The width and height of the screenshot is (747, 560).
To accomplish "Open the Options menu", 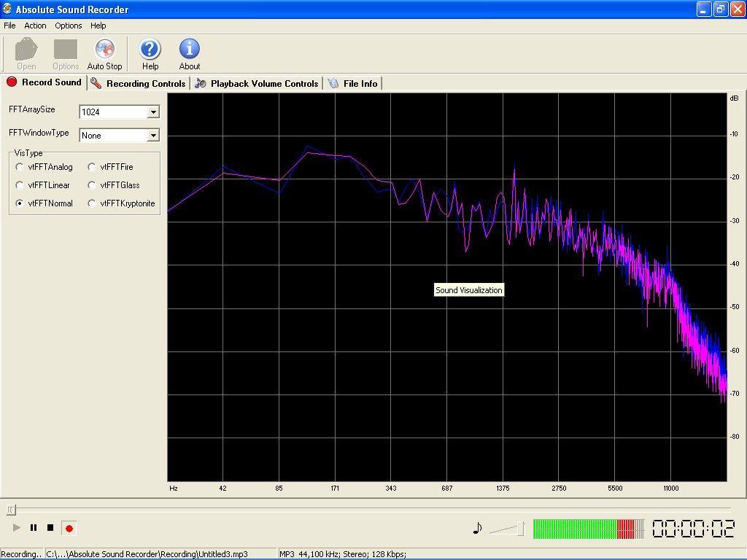I will tap(68, 25).
